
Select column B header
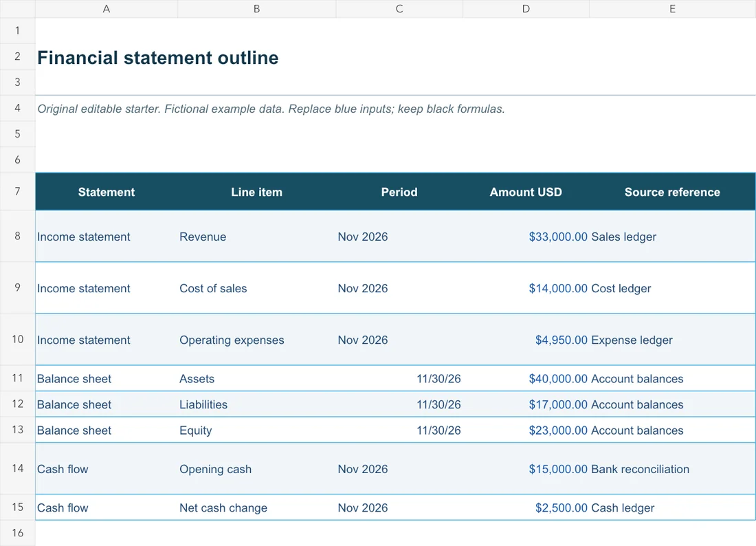(256, 9)
